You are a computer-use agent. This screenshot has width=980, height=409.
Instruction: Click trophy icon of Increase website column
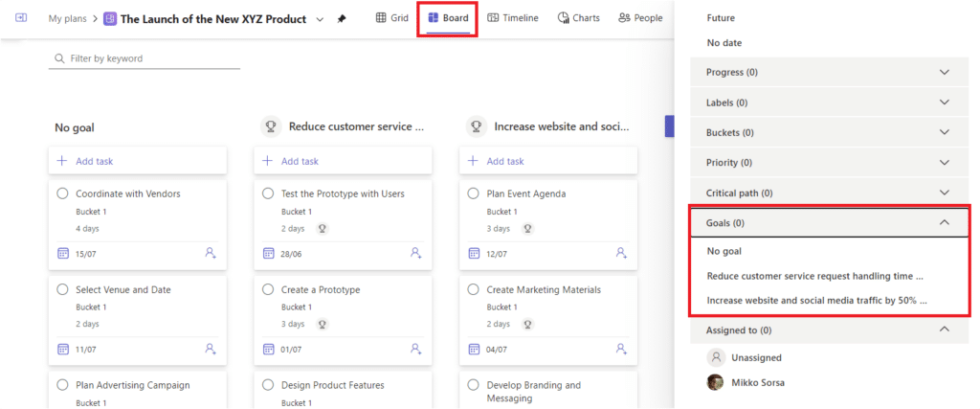[x=477, y=126]
